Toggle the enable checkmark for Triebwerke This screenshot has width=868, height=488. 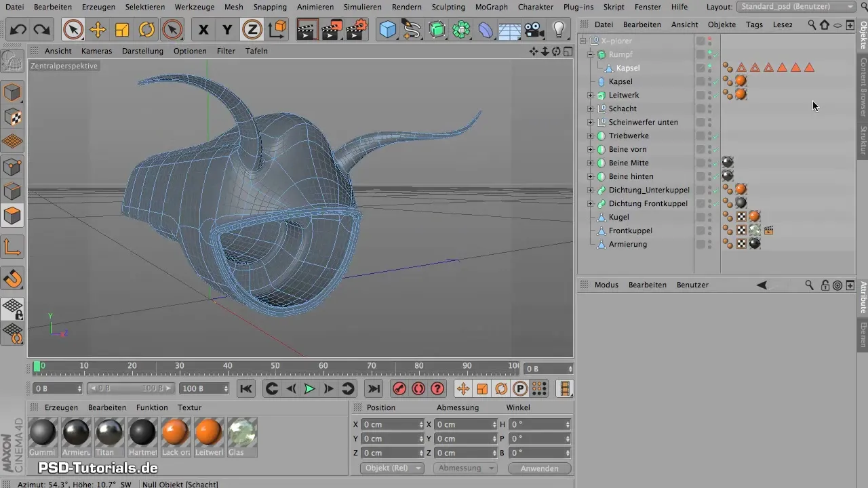tap(715, 136)
